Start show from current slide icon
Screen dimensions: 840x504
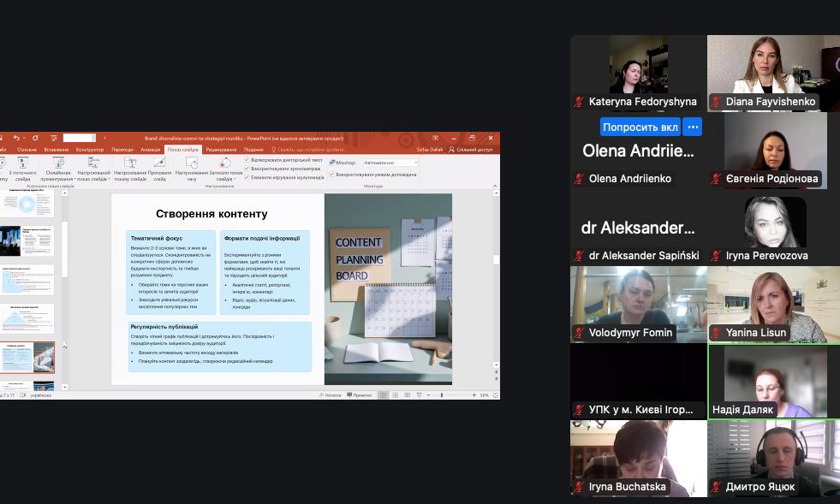coord(22,163)
